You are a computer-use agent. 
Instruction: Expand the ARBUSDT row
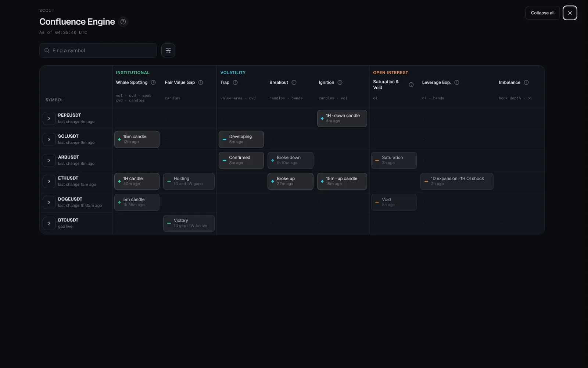49,160
